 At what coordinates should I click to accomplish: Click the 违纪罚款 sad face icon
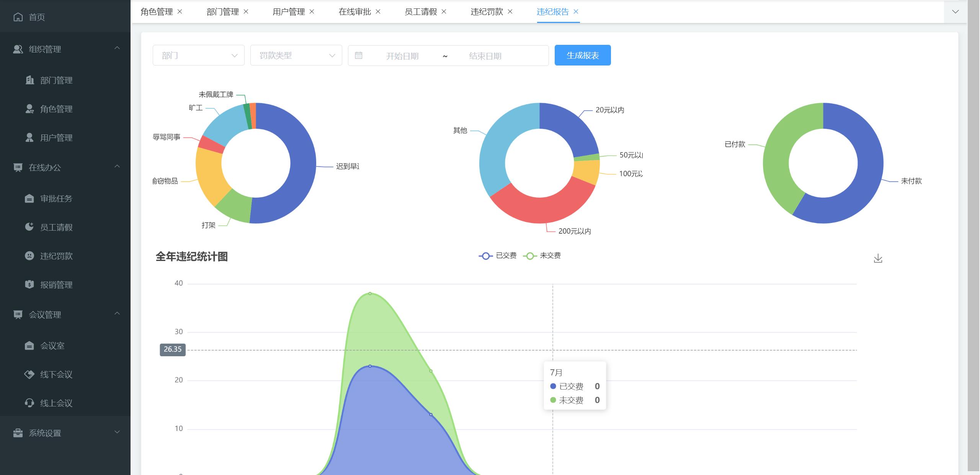[x=29, y=256]
